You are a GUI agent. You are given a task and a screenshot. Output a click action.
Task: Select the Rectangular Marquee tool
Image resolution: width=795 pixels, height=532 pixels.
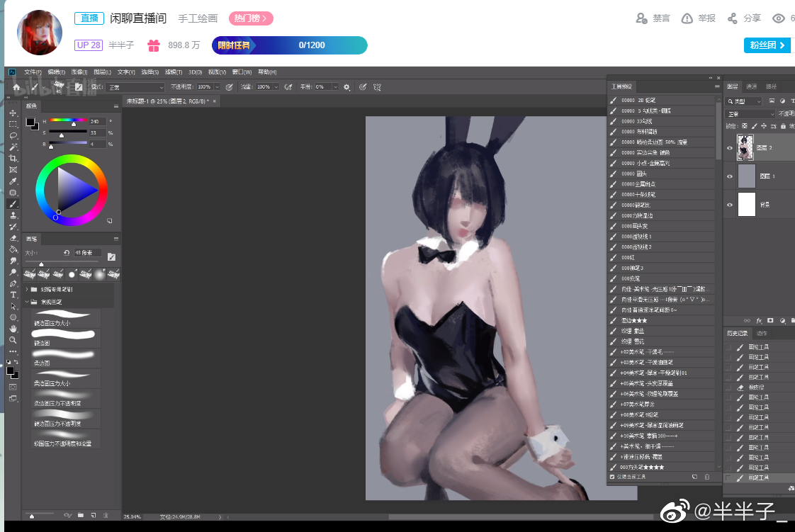(x=13, y=124)
